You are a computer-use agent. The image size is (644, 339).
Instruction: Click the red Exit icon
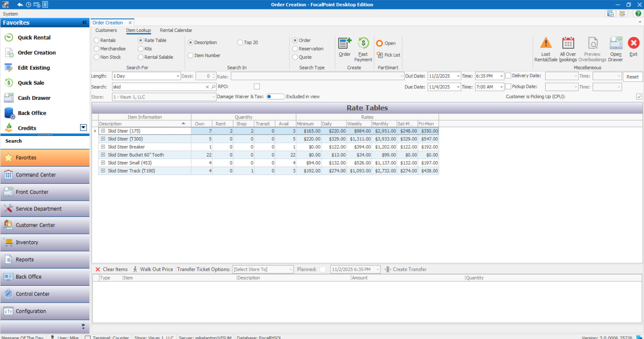[633, 43]
